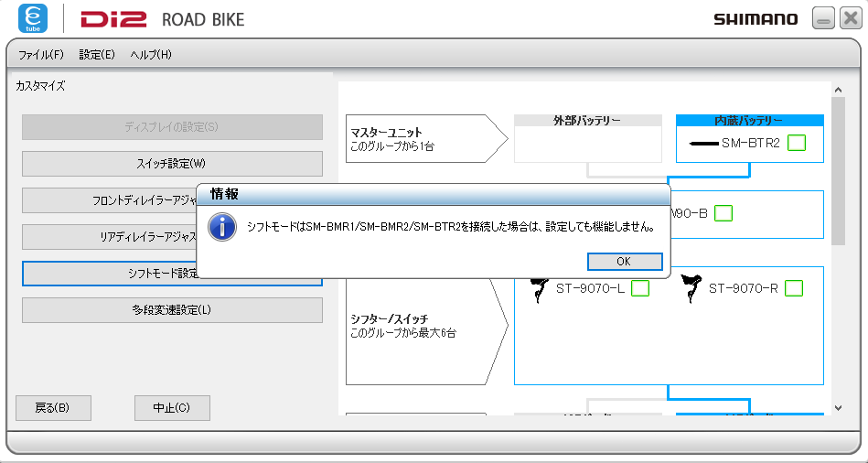The width and height of the screenshot is (868, 463).
Task: Open the ヘルプ(H) menu
Action: [x=151, y=54]
